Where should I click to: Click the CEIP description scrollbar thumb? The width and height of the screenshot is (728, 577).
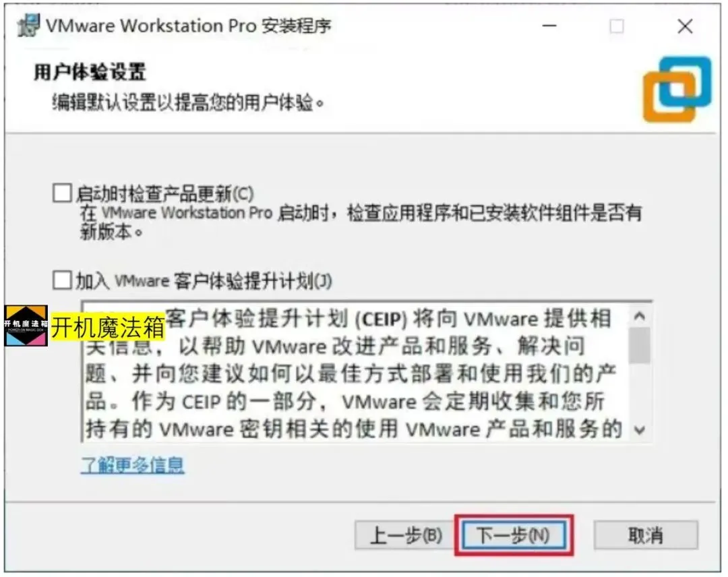(640, 345)
